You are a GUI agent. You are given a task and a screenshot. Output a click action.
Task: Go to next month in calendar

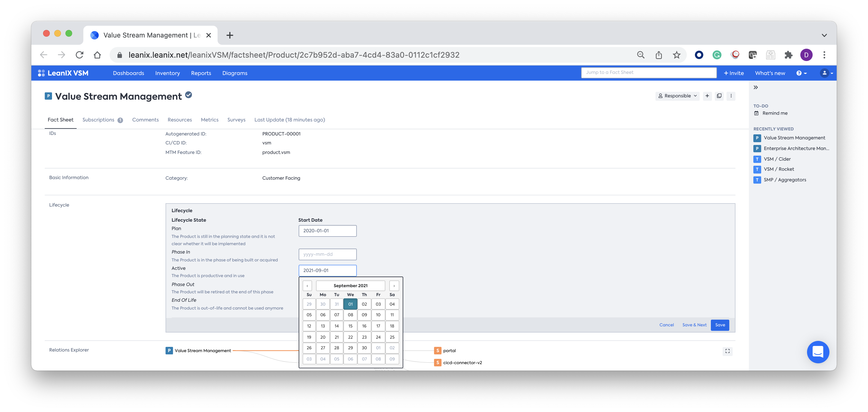pyautogui.click(x=394, y=285)
